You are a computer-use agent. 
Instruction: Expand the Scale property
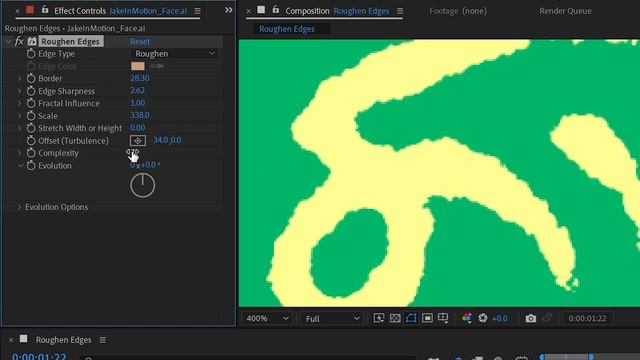19,116
